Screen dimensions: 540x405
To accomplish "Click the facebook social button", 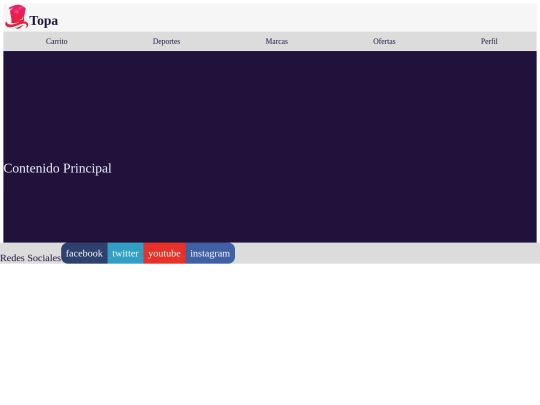I will coord(84,253).
